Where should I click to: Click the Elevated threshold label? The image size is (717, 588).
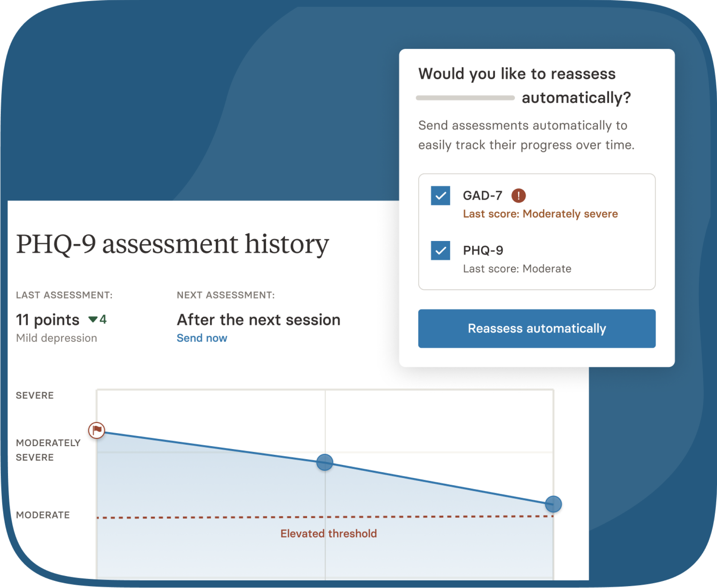tap(328, 533)
